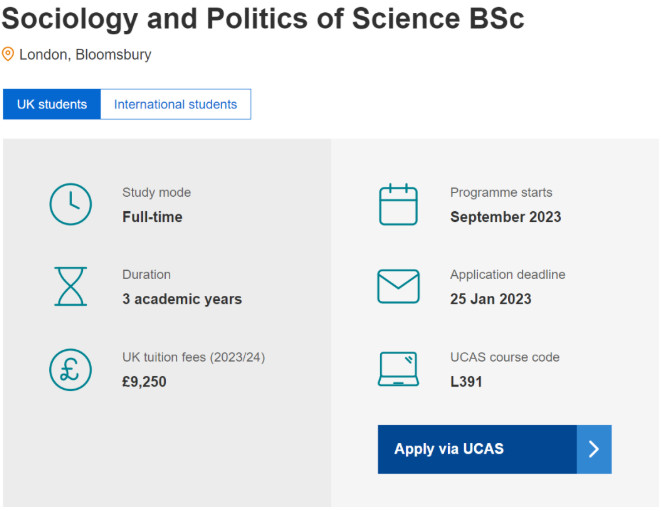661x511 pixels.
Task: Click the Full-time study mode value
Action: point(152,217)
